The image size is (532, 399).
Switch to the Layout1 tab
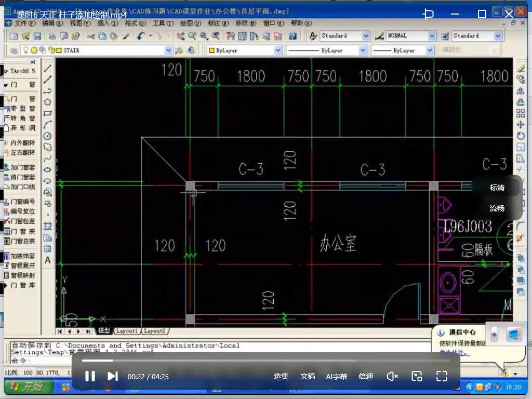click(127, 331)
